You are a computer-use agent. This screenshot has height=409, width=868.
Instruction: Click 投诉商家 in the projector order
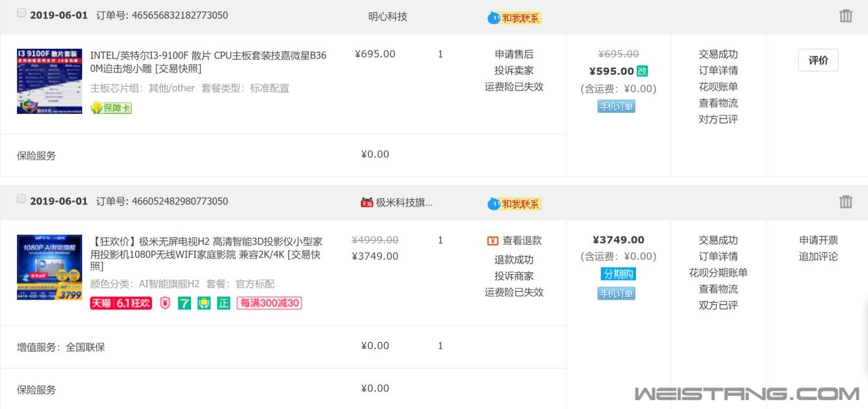tap(514, 276)
